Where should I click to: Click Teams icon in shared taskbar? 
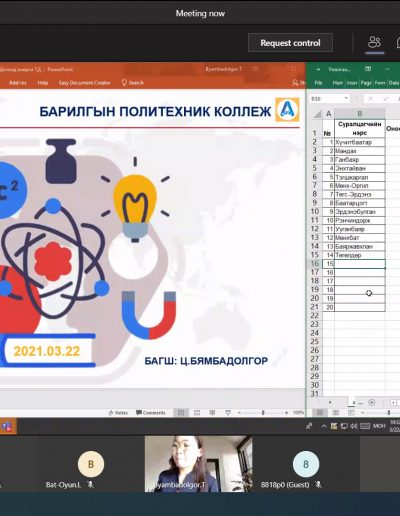[7, 426]
